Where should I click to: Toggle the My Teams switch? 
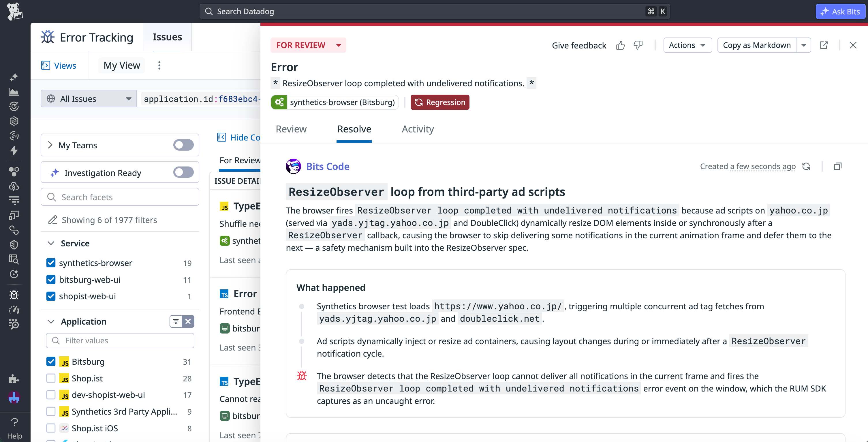183,145
